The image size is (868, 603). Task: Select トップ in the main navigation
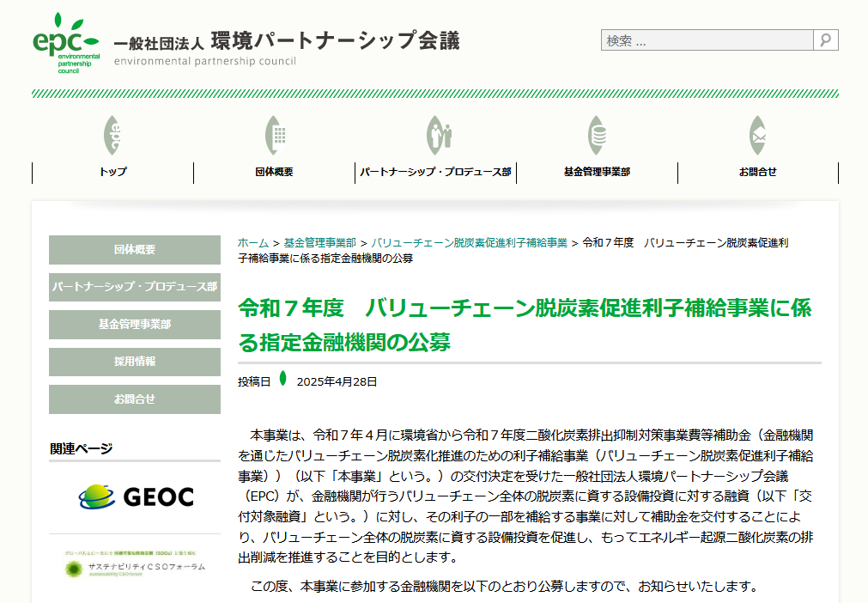click(x=112, y=172)
